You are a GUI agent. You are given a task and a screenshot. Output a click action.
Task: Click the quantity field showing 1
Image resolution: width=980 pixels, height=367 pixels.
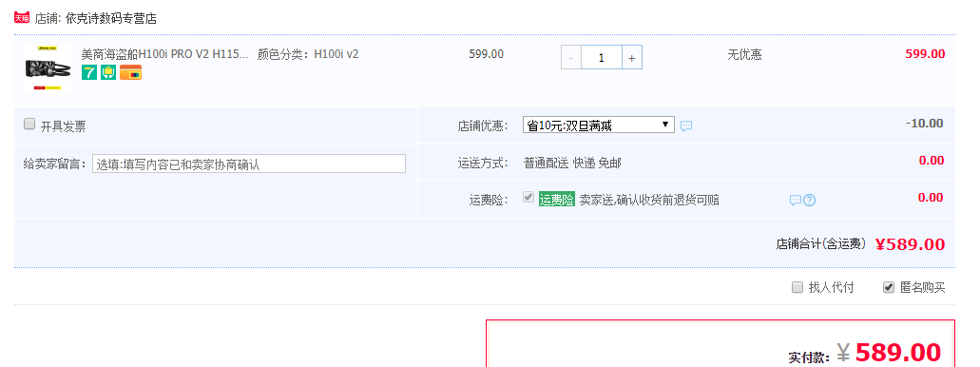(x=602, y=57)
